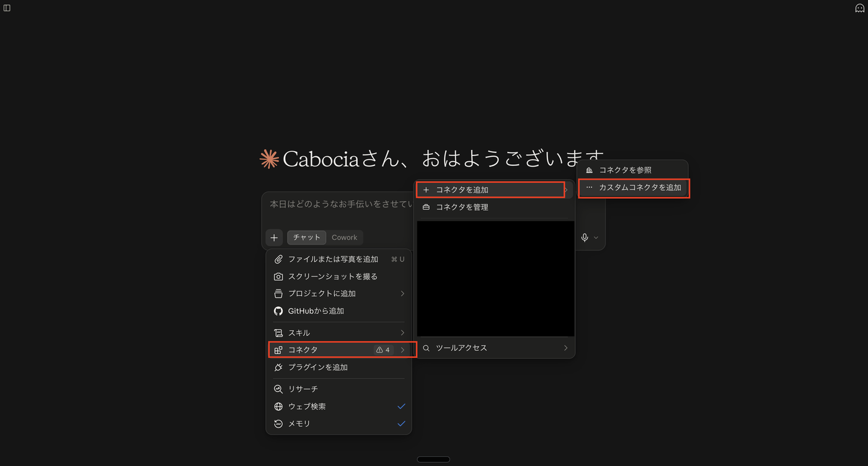868x466 pixels.
Task: Select the チャット mode tab
Action: coord(306,237)
